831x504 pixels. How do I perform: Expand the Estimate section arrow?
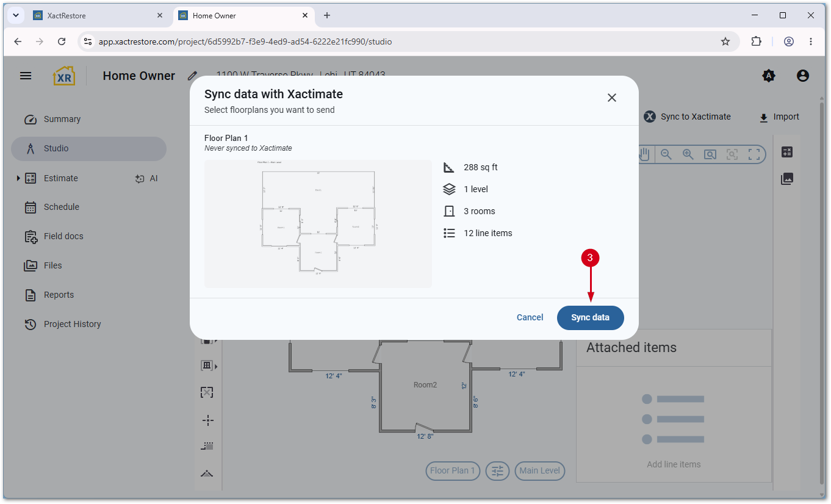point(18,178)
